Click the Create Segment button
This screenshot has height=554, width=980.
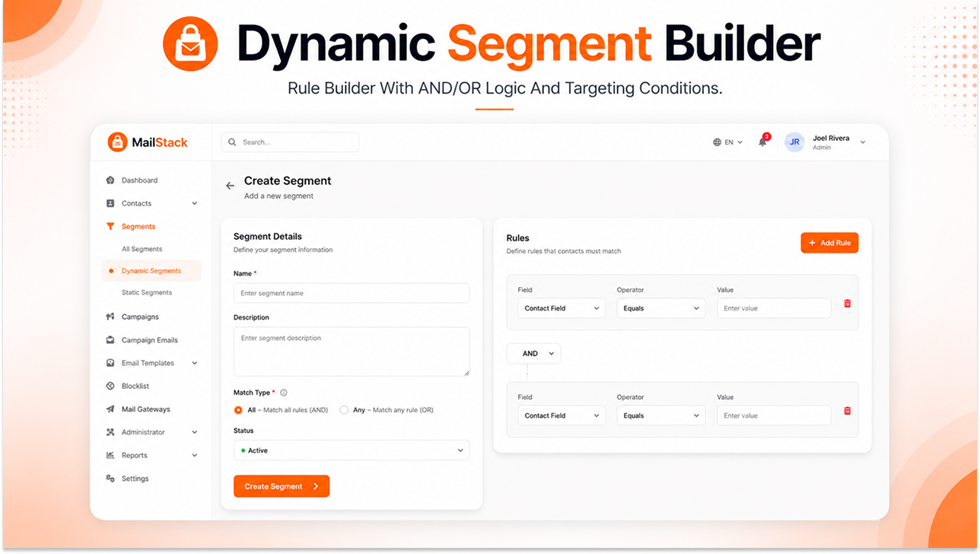pos(282,486)
